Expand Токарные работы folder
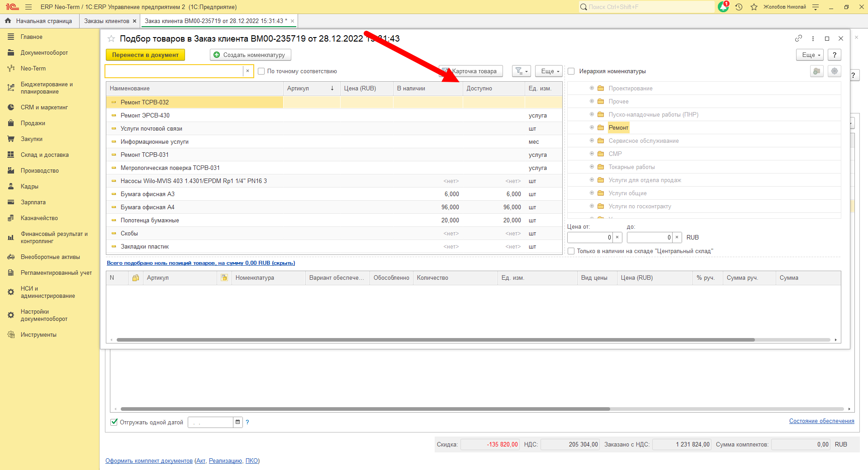868x470 pixels. 592,167
